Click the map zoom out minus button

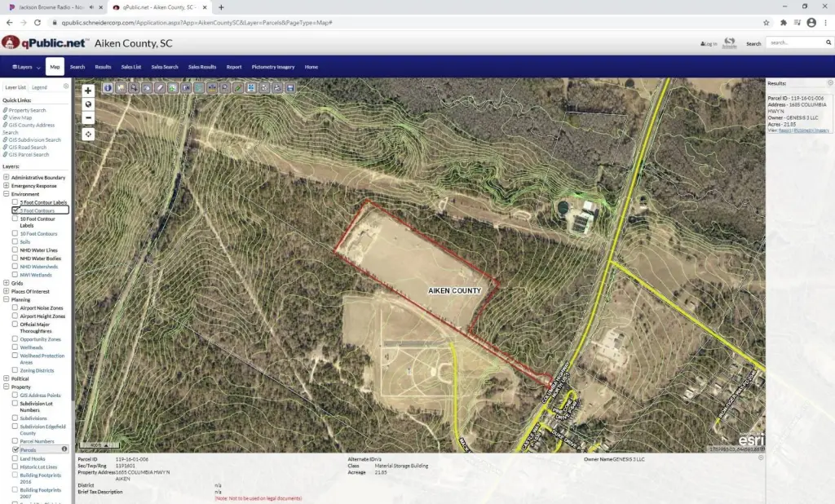pyautogui.click(x=88, y=117)
